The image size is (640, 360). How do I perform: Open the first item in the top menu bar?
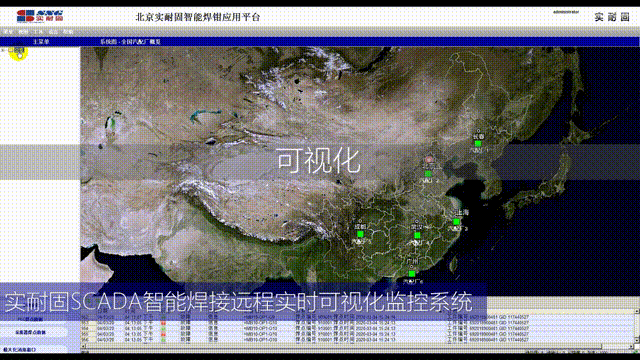8,31
